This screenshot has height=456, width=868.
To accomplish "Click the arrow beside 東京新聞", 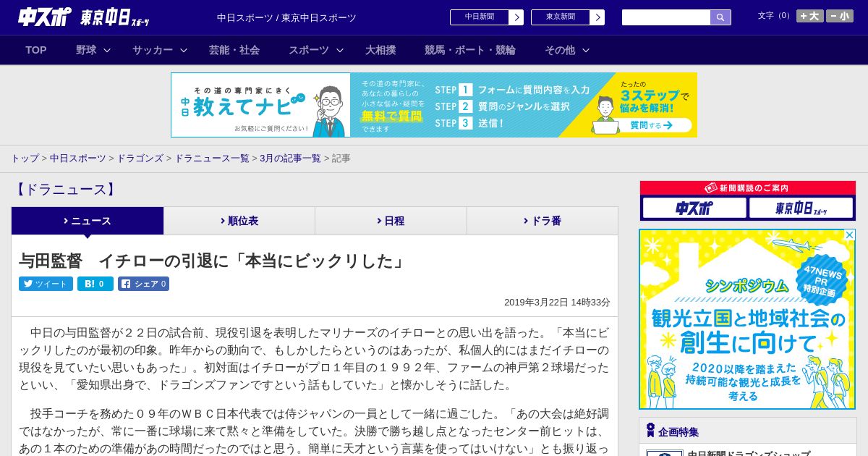I will (x=597, y=17).
